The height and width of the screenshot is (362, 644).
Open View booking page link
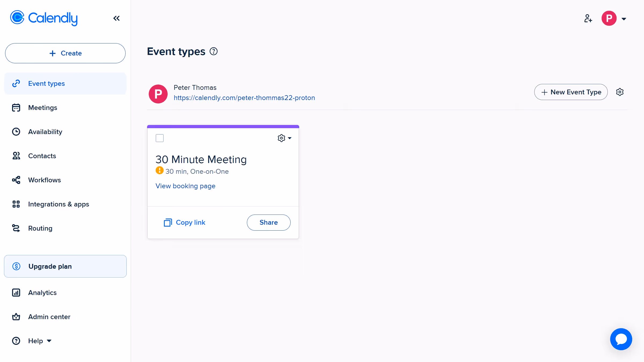coord(185,186)
